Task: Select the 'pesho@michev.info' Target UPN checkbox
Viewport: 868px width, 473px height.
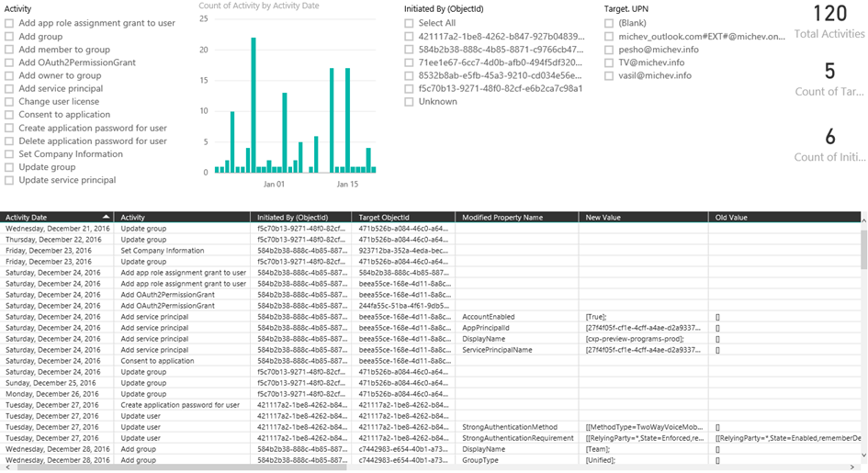Action: pyautogui.click(x=609, y=50)
